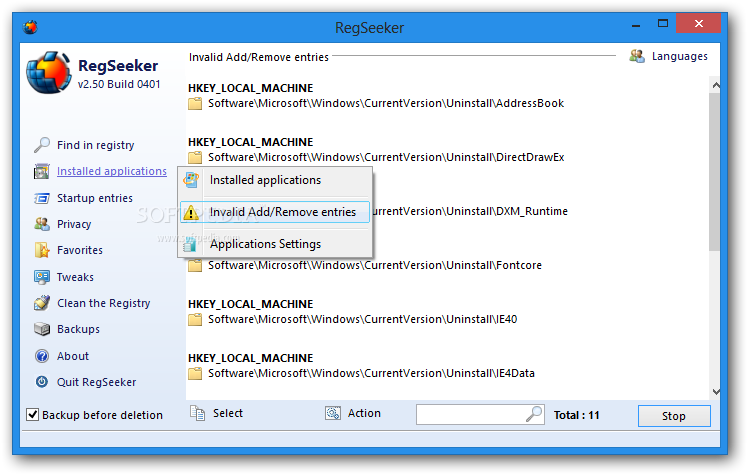
Task: Click scrollbar down arrow of results list
Action: coord(716,392)
